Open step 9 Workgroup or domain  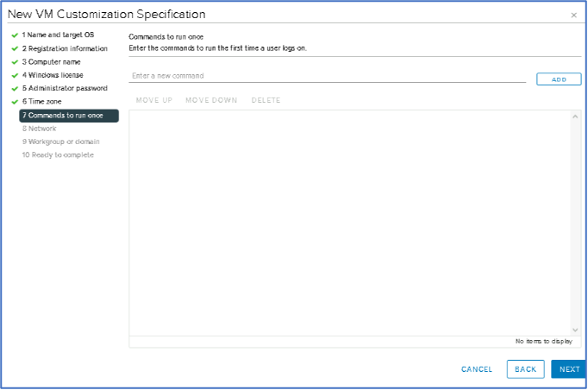point(60,142)
